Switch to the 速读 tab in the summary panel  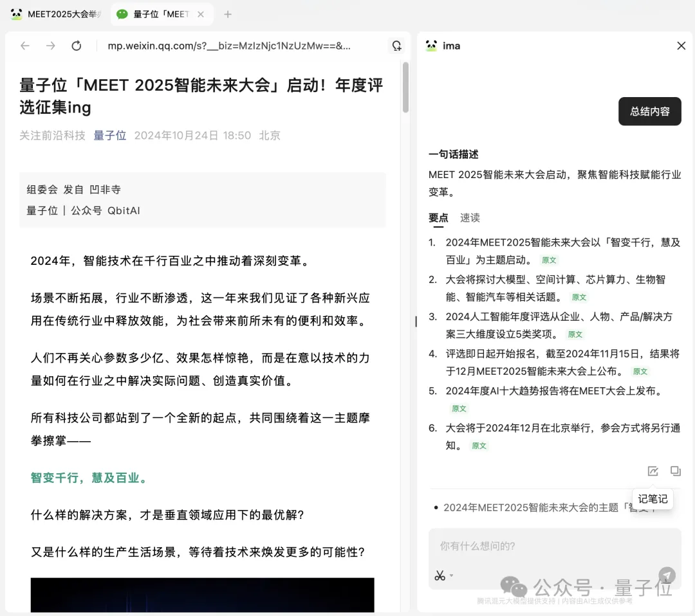469,218
